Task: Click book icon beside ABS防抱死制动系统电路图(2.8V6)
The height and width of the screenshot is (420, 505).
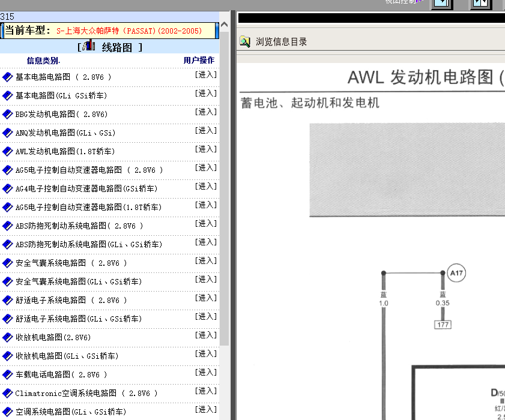Action: click(7, 226)
